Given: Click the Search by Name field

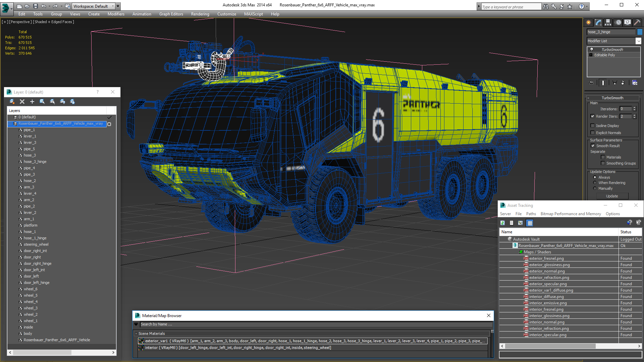Looking at the screenshot, I should pos(316,324).
